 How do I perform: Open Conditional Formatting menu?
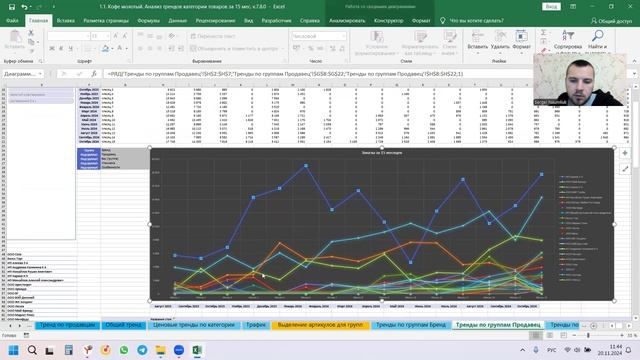click(x=376, y=43)
